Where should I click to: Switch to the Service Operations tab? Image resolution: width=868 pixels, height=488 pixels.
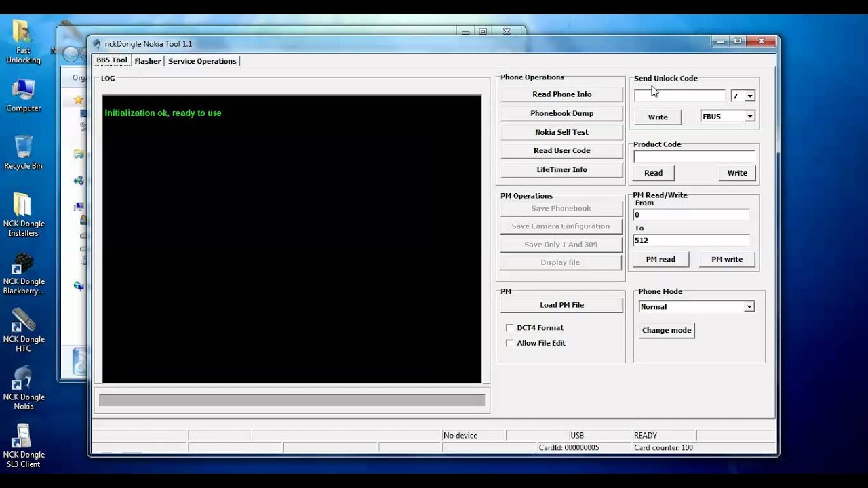202,61
